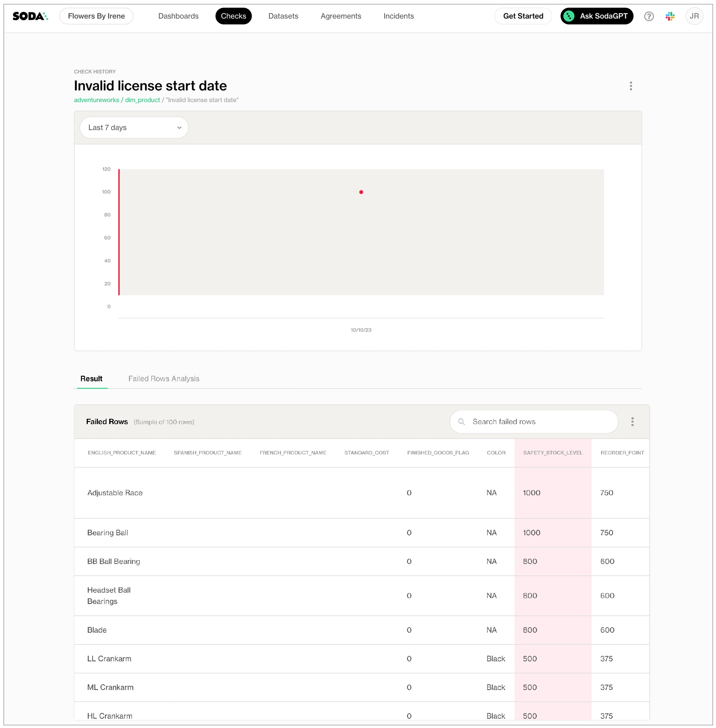Go to Dashboards page
This screenshot has height=728, width=716.
tap(178, 16)
